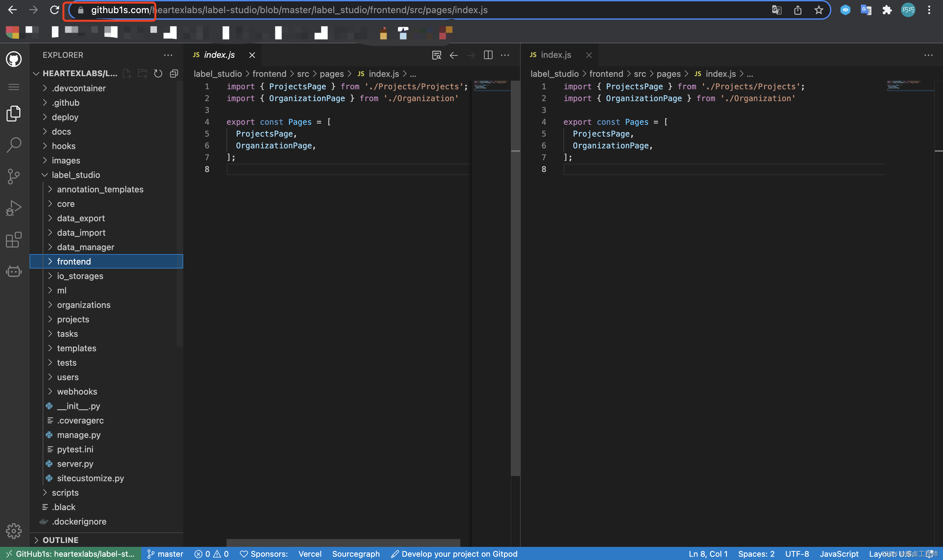The width and height of the screenshot is (943, 560).
Task: Click pages in left breadcrumb
Action: 331,74
